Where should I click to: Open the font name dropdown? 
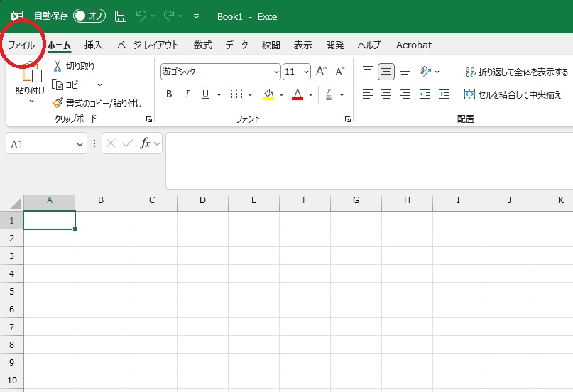click(276, 72)
